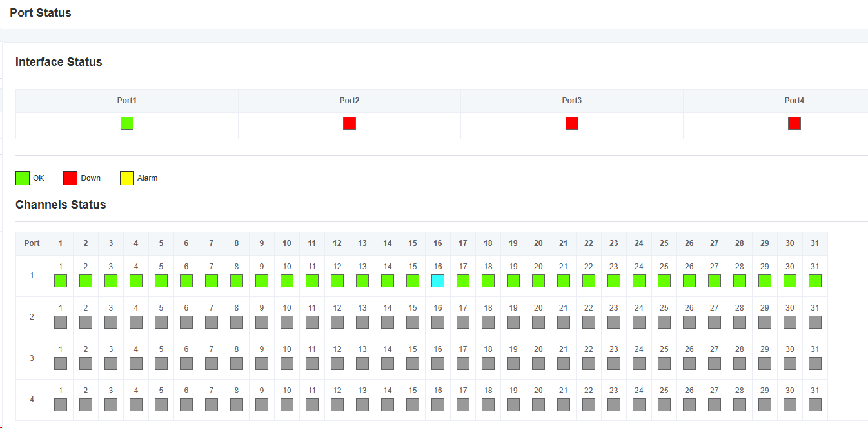Select gray channel 16 of port 3
Screen dimensions: 868x428
[438, 363]
